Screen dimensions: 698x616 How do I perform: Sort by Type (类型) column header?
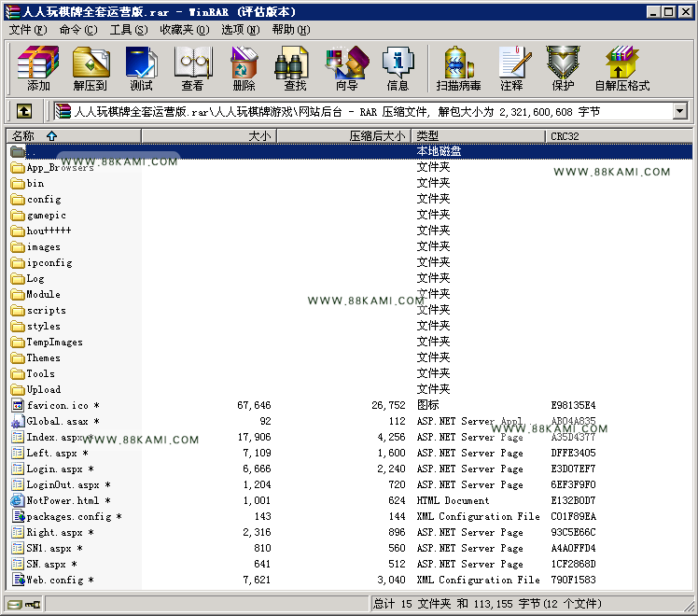pos(479,135)
